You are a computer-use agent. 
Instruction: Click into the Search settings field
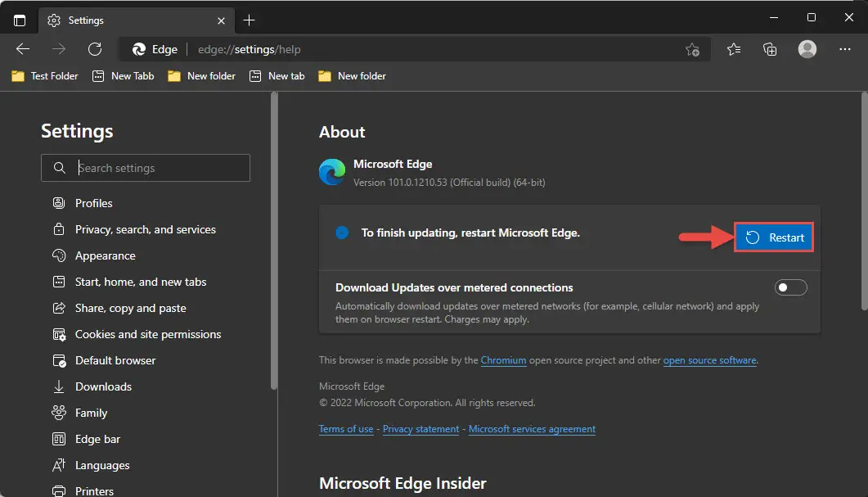[146, 168]
